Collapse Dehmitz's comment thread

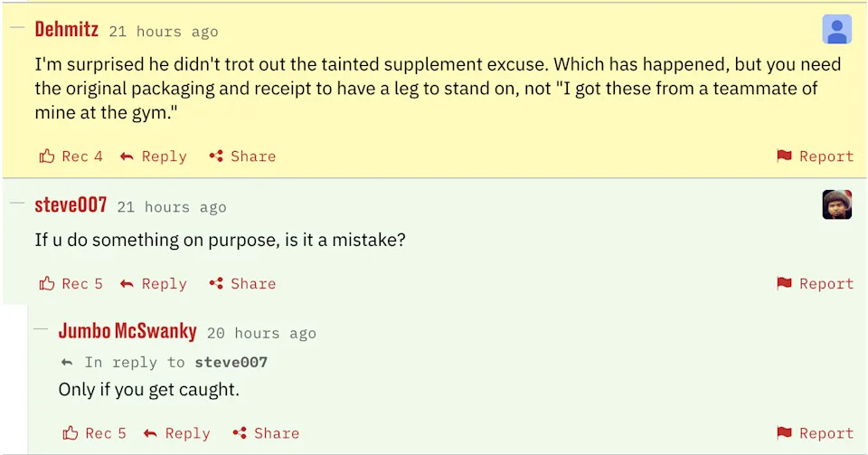click(x=17, y=28)
